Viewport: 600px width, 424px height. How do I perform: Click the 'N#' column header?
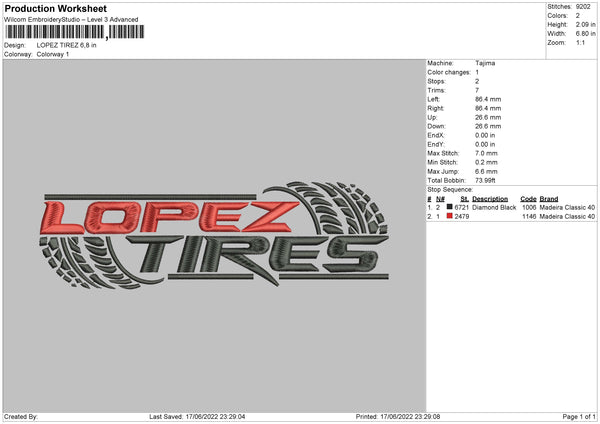(440, 199)
